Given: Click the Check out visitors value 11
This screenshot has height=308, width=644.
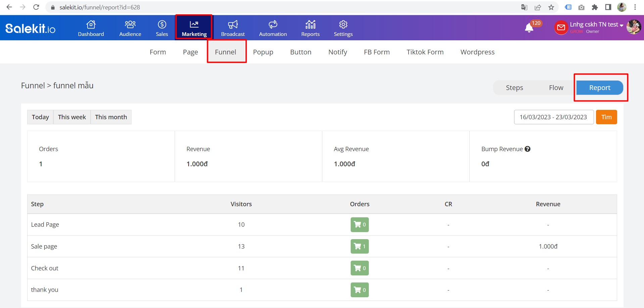Looking at the screenshot, I should 241,268.
